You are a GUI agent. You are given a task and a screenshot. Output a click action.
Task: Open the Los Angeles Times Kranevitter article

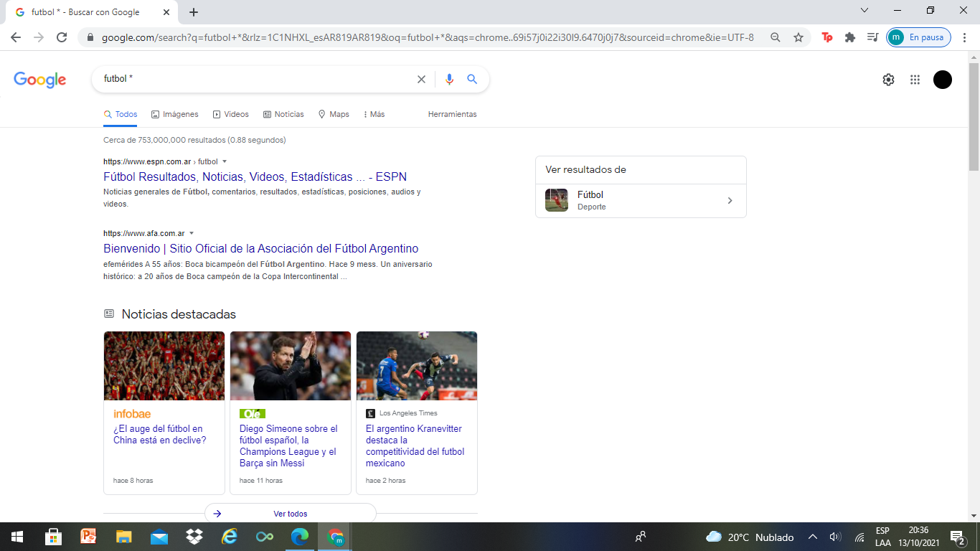[x=415, y=446]
